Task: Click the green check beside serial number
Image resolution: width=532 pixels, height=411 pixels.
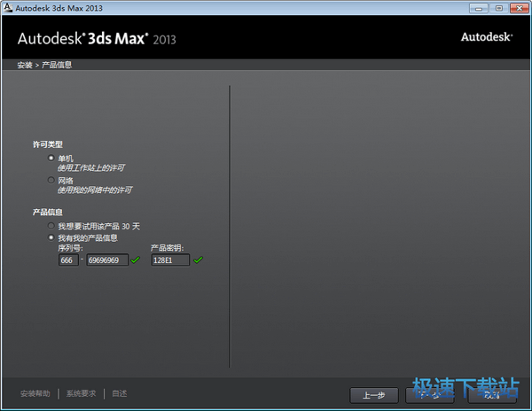Action: coord(136,260)
